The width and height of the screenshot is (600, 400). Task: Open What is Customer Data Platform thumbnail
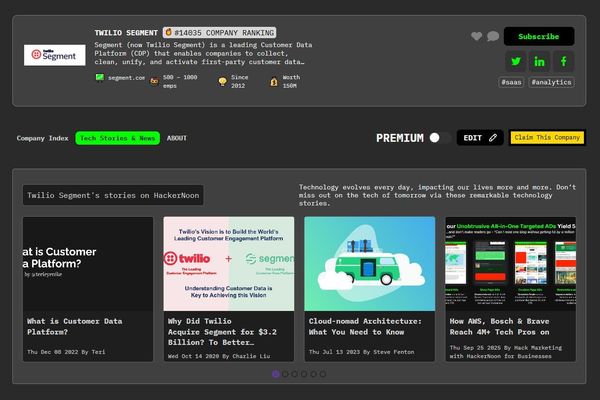pos(88,264)
